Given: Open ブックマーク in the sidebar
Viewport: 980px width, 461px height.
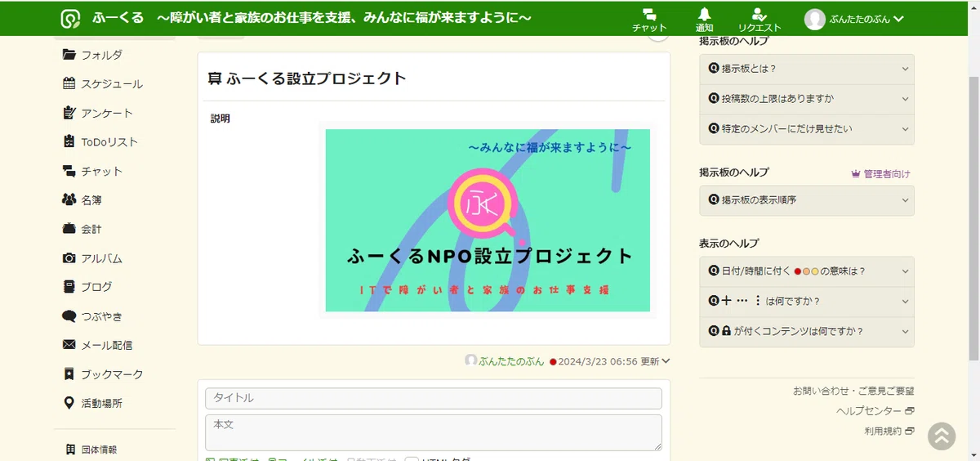Looking at the screenshot, I should [102, 374].
